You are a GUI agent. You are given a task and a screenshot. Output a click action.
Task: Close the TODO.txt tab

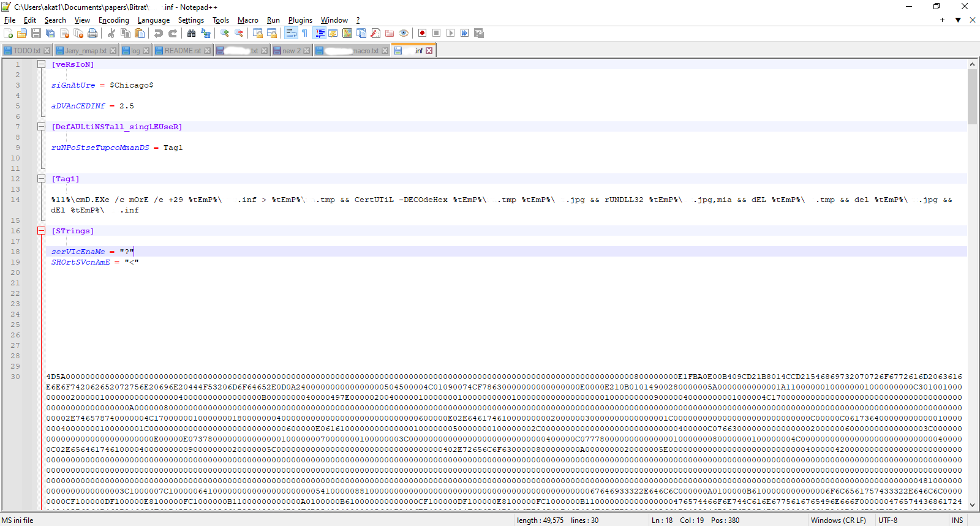coord(47,51)
